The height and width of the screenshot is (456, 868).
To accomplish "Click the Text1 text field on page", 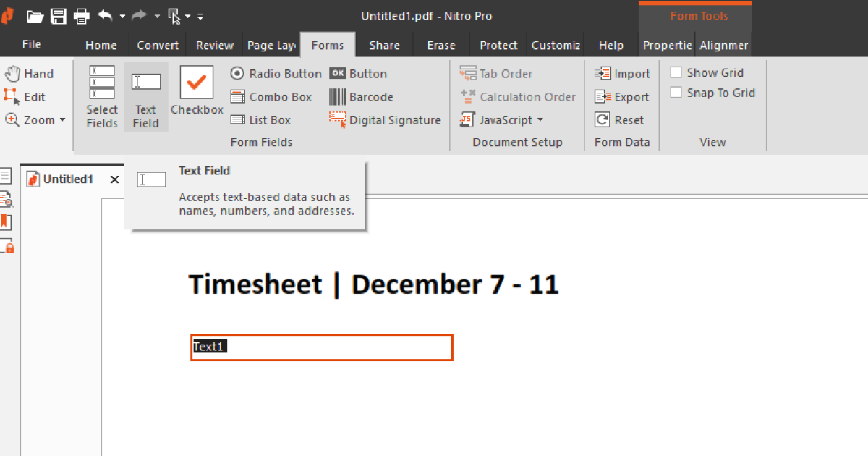I will [x=322, y=347].
